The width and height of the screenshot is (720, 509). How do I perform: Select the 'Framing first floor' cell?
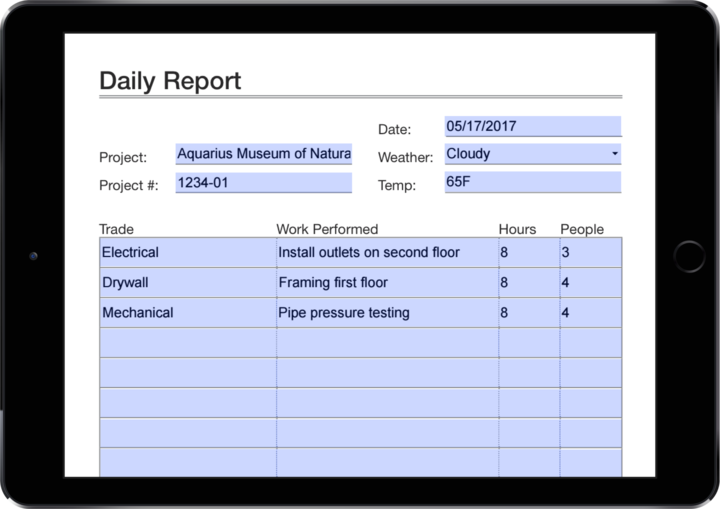coord(387,283)
